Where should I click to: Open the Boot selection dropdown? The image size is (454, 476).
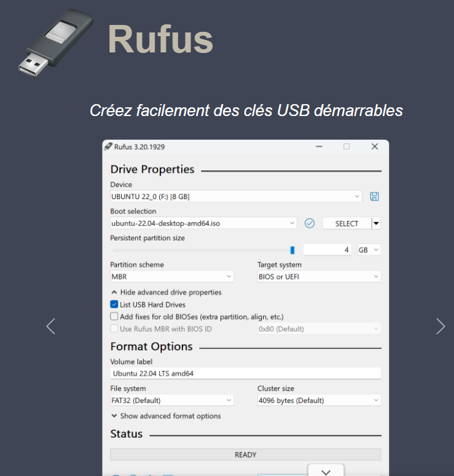[x=204, y=223]
